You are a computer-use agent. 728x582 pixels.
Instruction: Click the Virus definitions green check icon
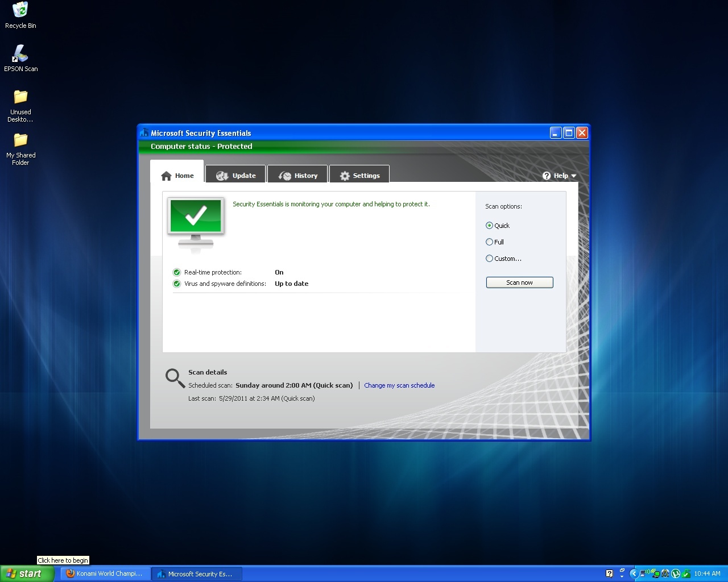(177, 284)
